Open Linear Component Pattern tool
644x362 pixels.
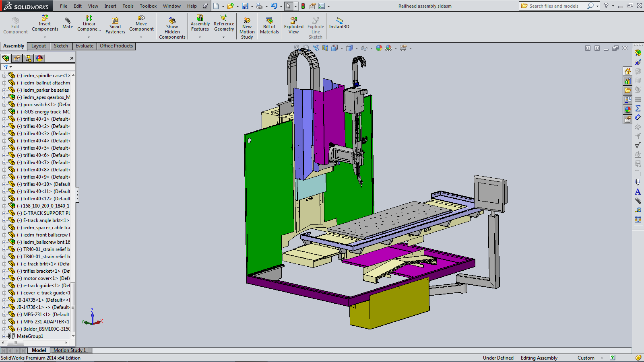(x=89, y=23)
